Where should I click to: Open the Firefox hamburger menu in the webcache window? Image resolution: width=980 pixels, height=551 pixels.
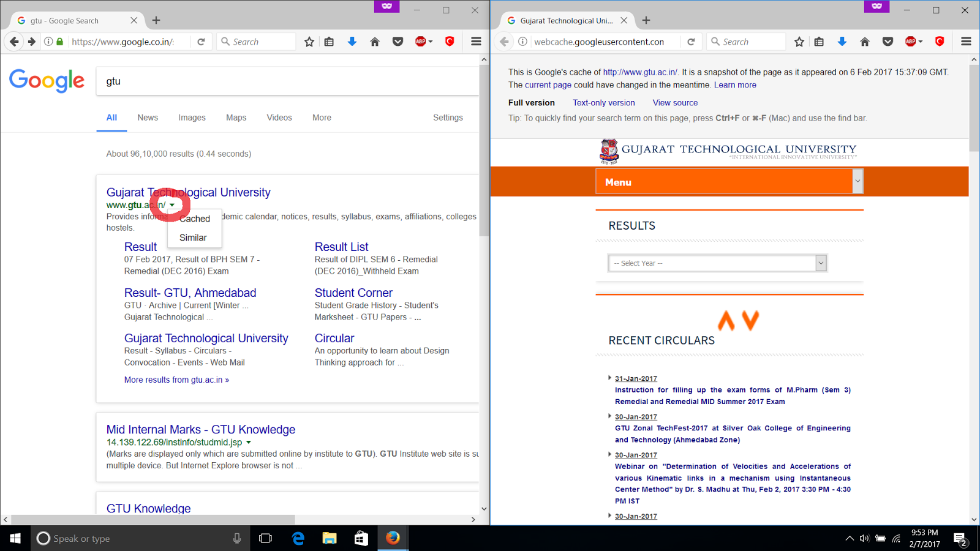coord(966,42)
